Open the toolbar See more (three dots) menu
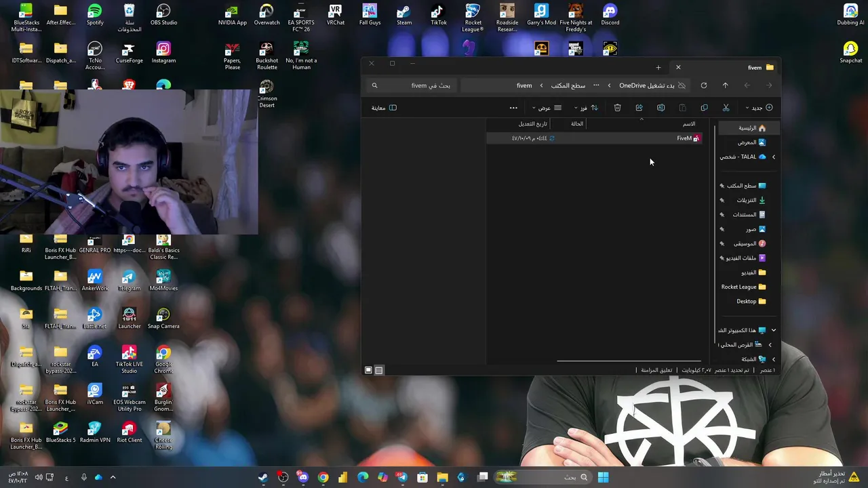The width and height of the screenshot is (868, 488). [x=513, y=108]
